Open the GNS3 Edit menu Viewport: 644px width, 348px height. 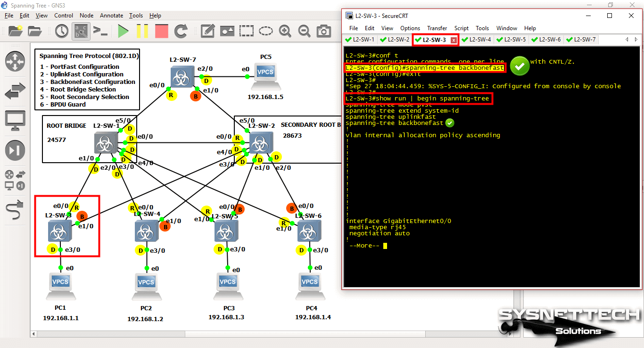point(25,16)
